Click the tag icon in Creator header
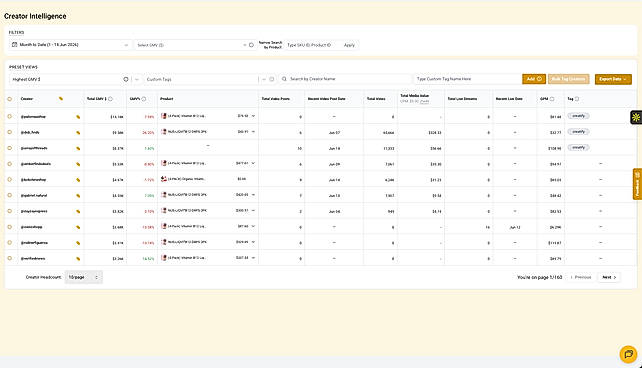The height and width of the screenshot is (368, 642). [x=61, y=99]
